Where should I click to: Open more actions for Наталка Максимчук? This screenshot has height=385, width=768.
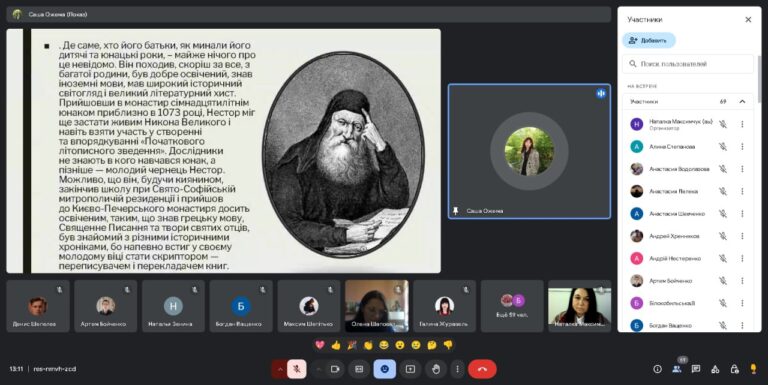tap(742, 124)
